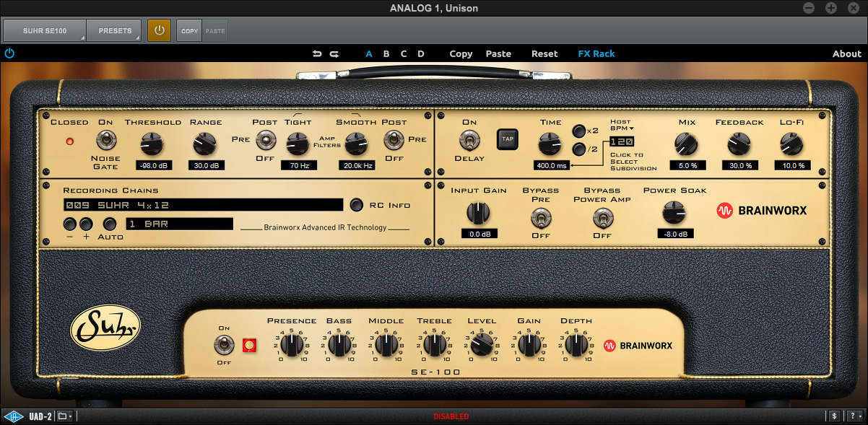Open the folder icon in status bar

coord(65,416)
